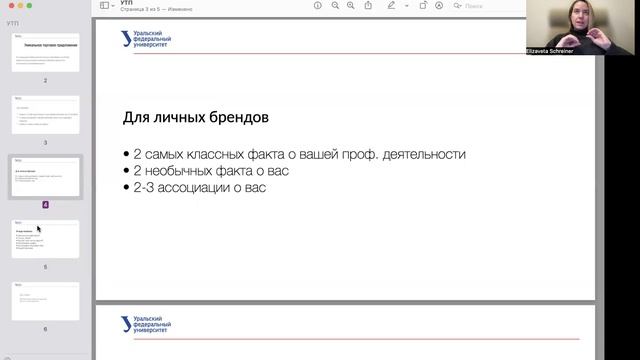Zoom out of the page
The width and height of the screenshot is (640, 360).
[x=335, y=5]
